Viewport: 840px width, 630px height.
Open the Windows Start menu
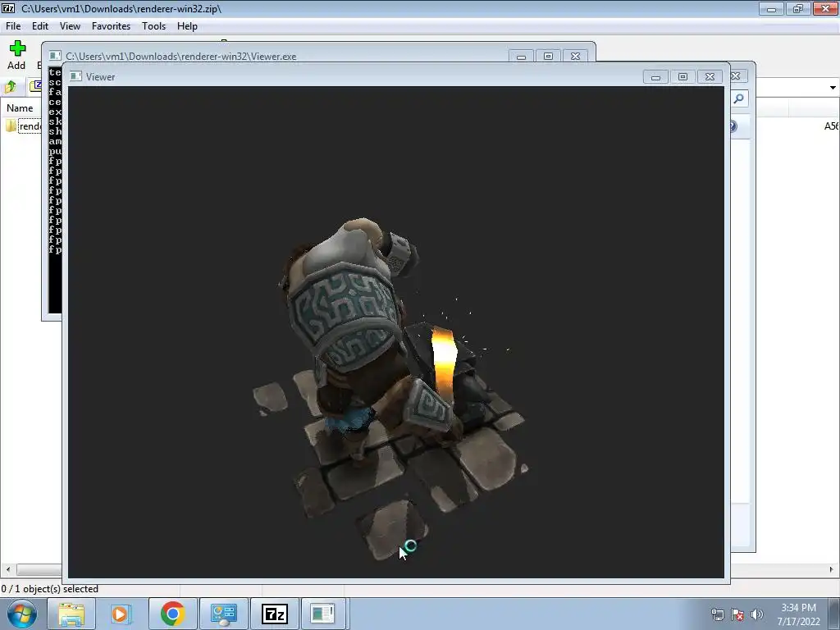(22, 614)
